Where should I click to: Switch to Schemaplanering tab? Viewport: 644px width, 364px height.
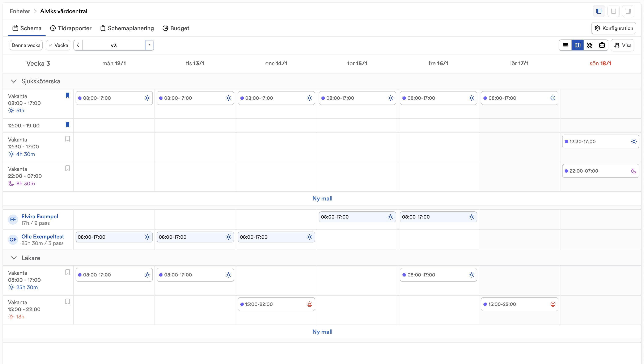click(x=127, y=28)
